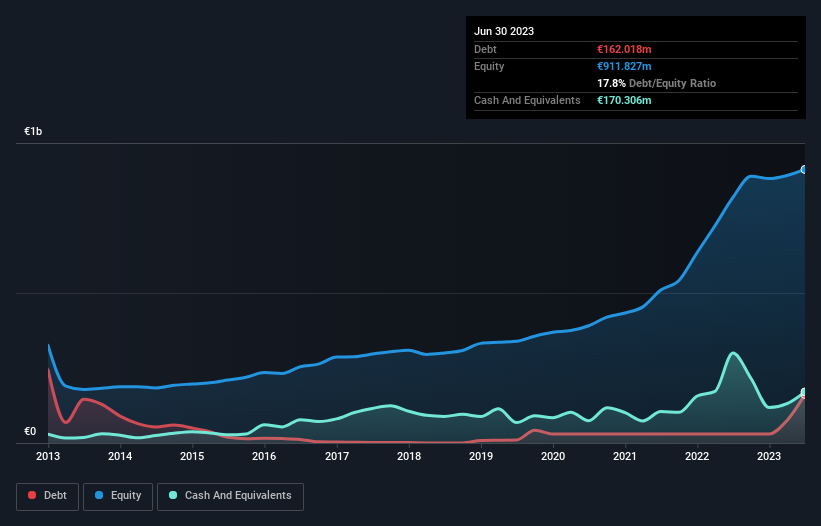Click the 2018 x-axis label
Image resolution: width=821 pixels, height=526 pixels.
coord(409,456)
